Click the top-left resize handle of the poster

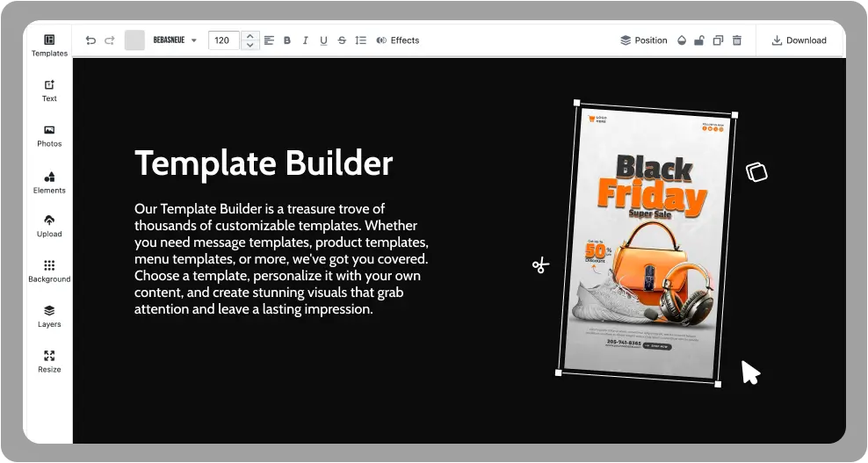(x=577, y=103)
